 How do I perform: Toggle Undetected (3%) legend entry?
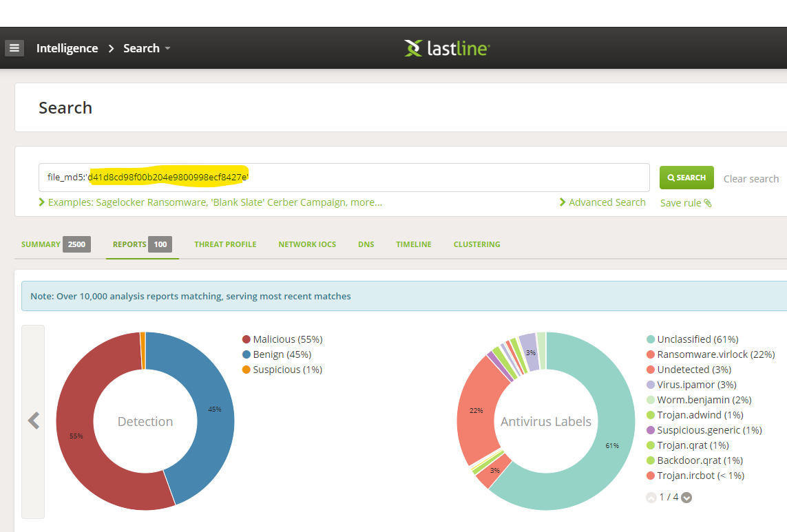[689, 370]
